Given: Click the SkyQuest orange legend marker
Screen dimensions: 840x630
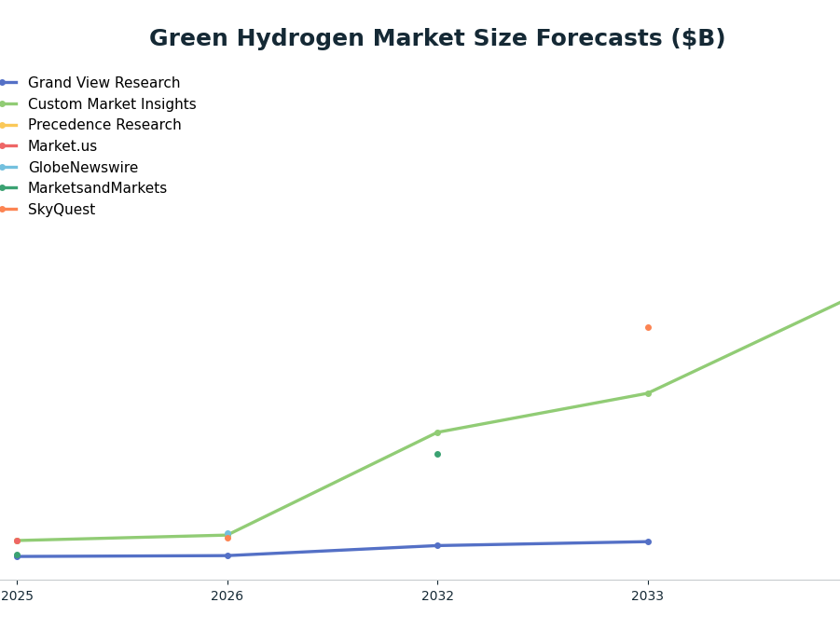Looking at the screenshot, I should [8, 210].
